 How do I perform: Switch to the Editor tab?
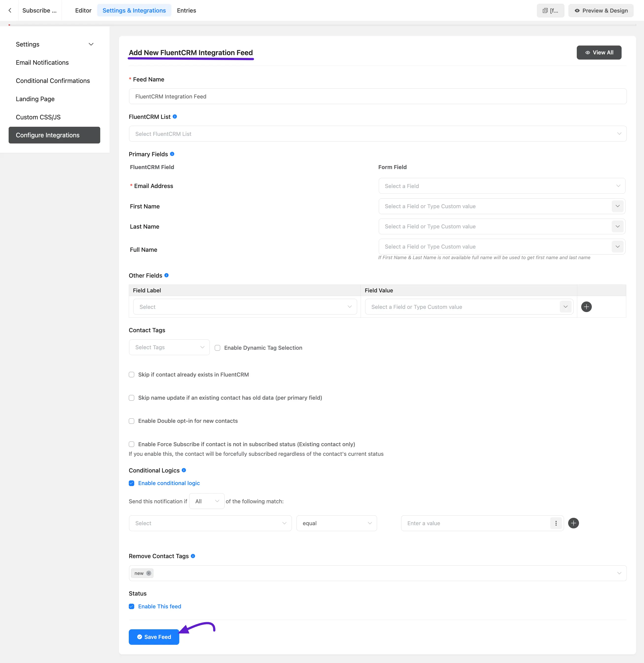click(x=83, y=11)
